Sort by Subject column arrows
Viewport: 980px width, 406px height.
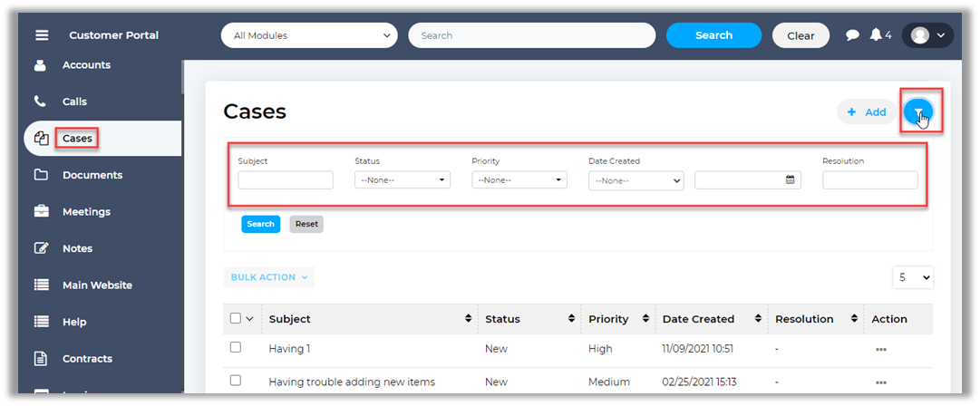[x=468, y=319]
